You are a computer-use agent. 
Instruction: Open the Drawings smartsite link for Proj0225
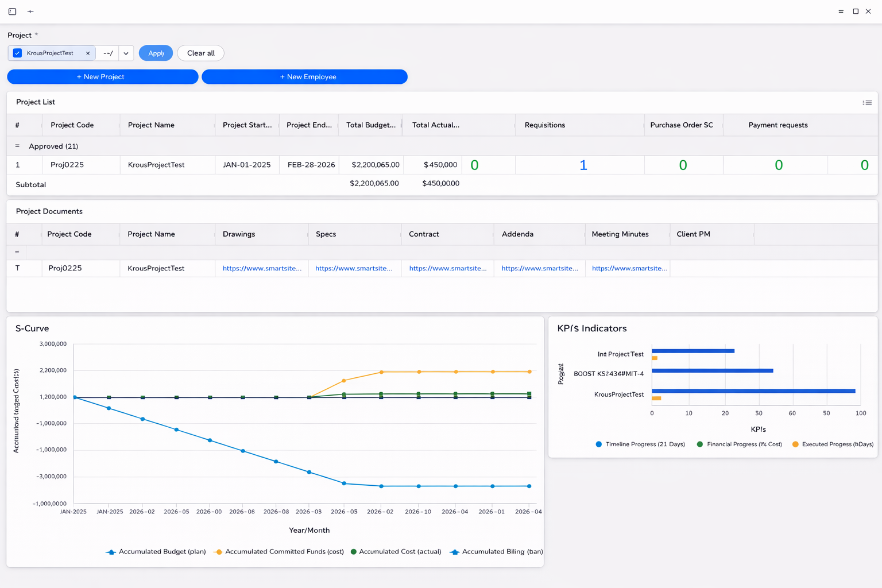click(262, 268)
